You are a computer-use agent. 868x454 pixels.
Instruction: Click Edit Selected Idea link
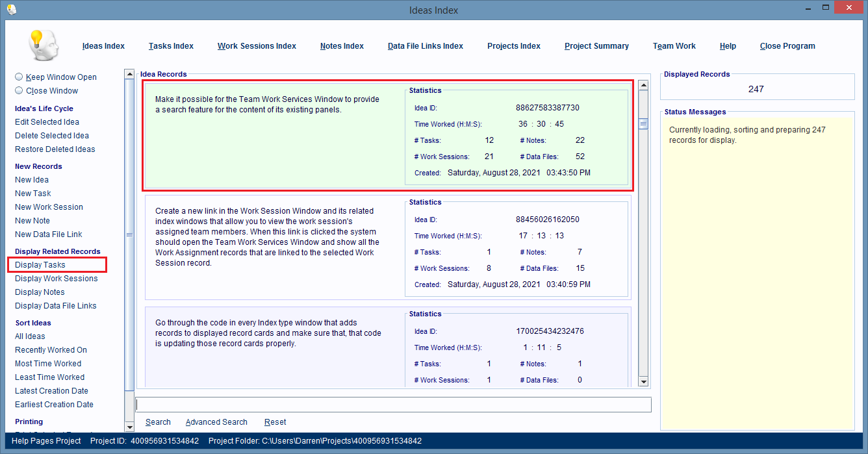[47, 122]
